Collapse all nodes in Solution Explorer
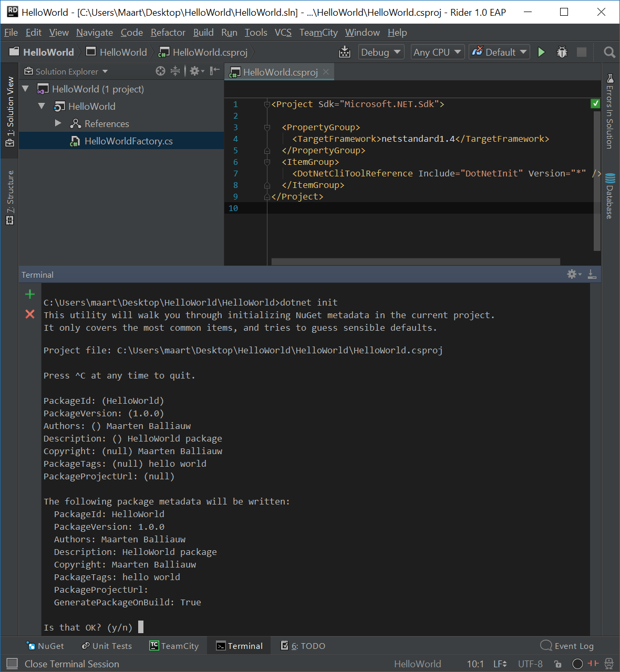 click(175, 71)
